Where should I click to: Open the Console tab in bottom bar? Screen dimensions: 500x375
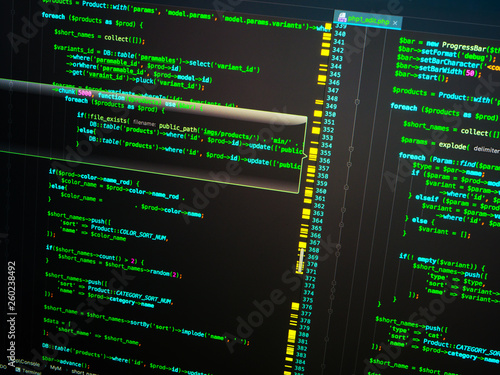[29, 363]
